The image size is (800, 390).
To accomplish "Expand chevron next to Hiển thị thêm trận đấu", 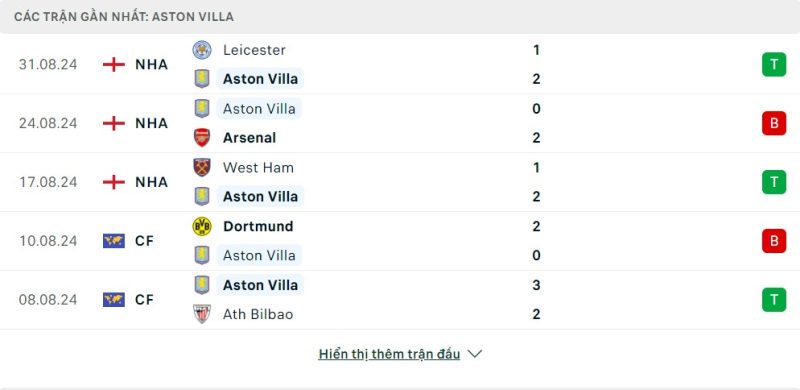I will (474, 354).
